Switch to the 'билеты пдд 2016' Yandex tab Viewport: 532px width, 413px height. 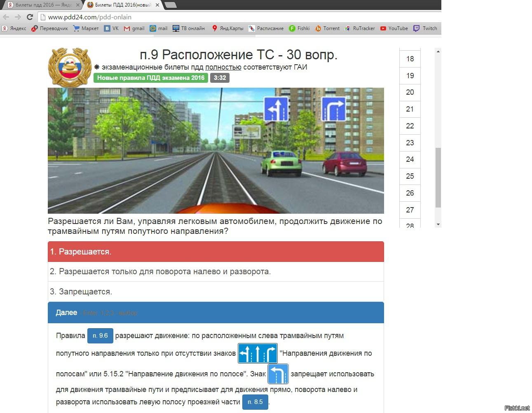[41, 5]
